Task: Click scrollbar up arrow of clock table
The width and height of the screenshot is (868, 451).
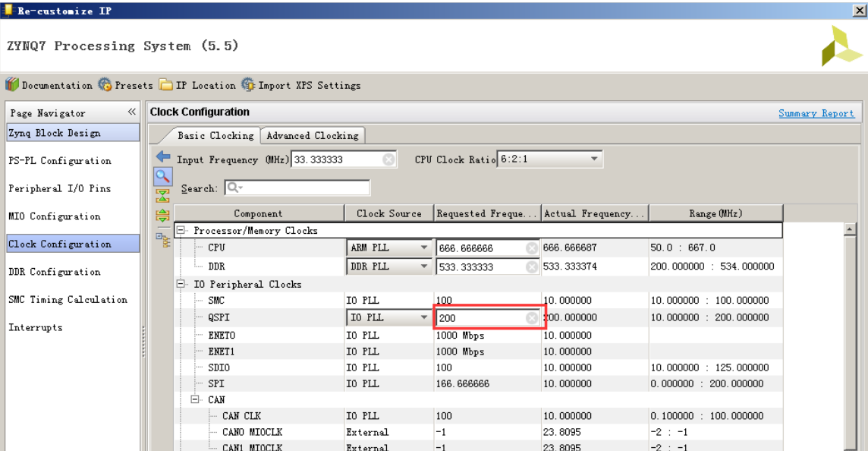Action: [x=850, y=229]
